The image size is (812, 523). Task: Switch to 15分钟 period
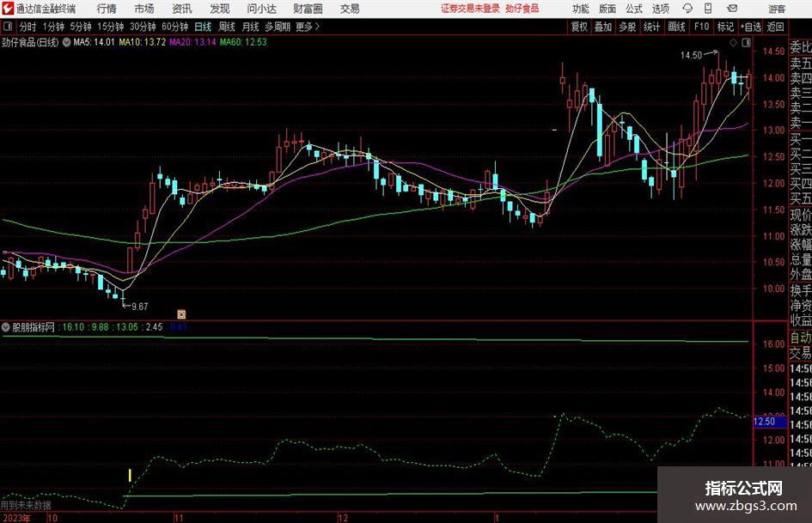pos(110,27)
